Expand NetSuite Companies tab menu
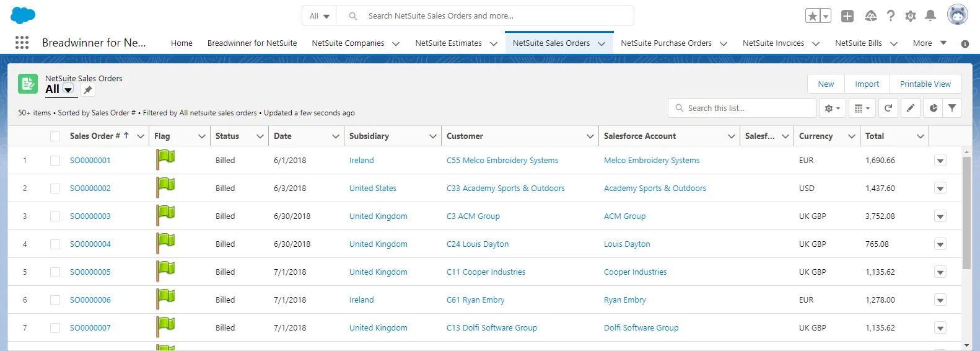Screen dimensions: 980x351 click(396, 43)
